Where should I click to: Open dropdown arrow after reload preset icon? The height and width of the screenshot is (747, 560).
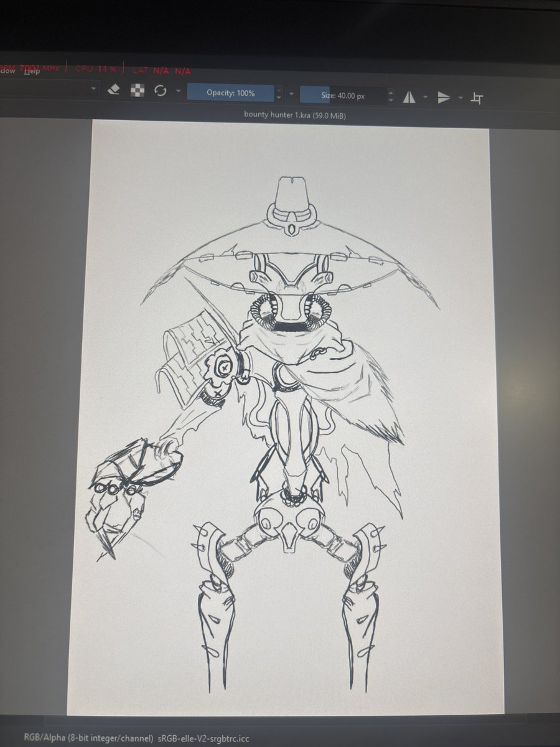point(179,92)
